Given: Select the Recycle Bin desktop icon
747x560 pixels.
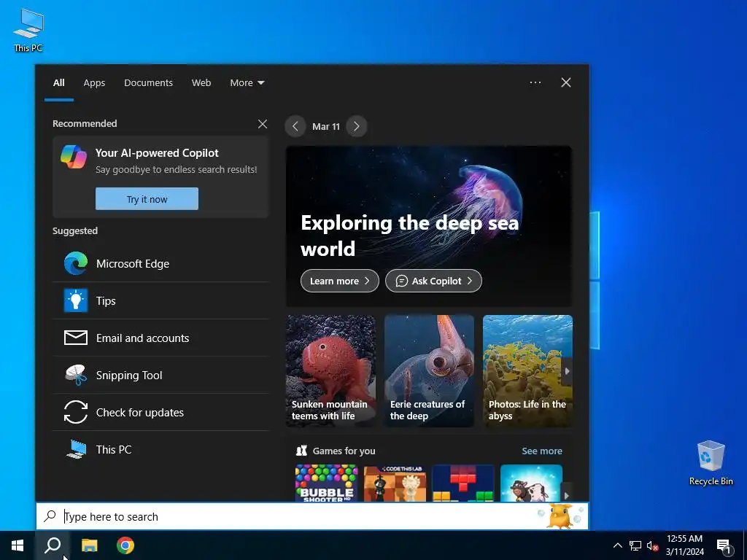Looking at the screenshot, I should click(x=711, y=463).
